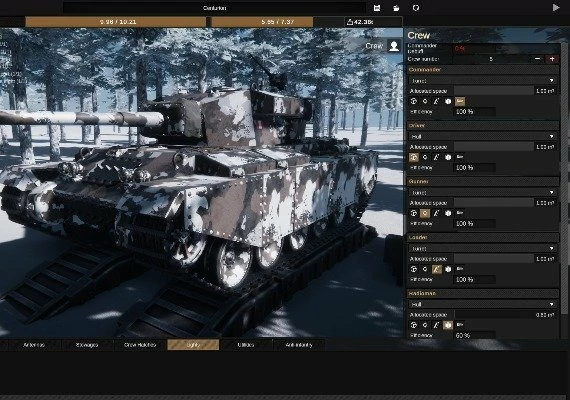Open the Commander location dropdown showing Turret
The image size is (570, 400).
tap(483, 80)
